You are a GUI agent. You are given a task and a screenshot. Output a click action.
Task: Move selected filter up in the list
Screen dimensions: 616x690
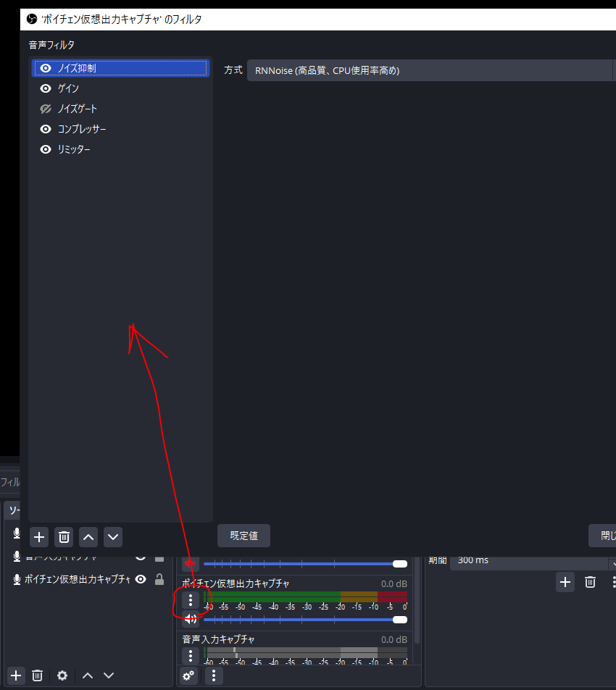[88, 537]
